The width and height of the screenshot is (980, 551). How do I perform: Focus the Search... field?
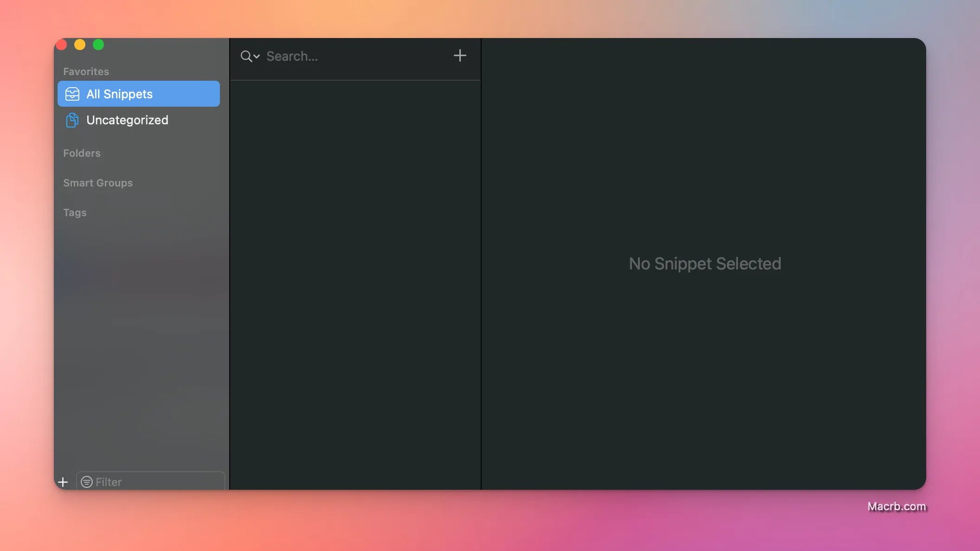(x=355, y=57)
